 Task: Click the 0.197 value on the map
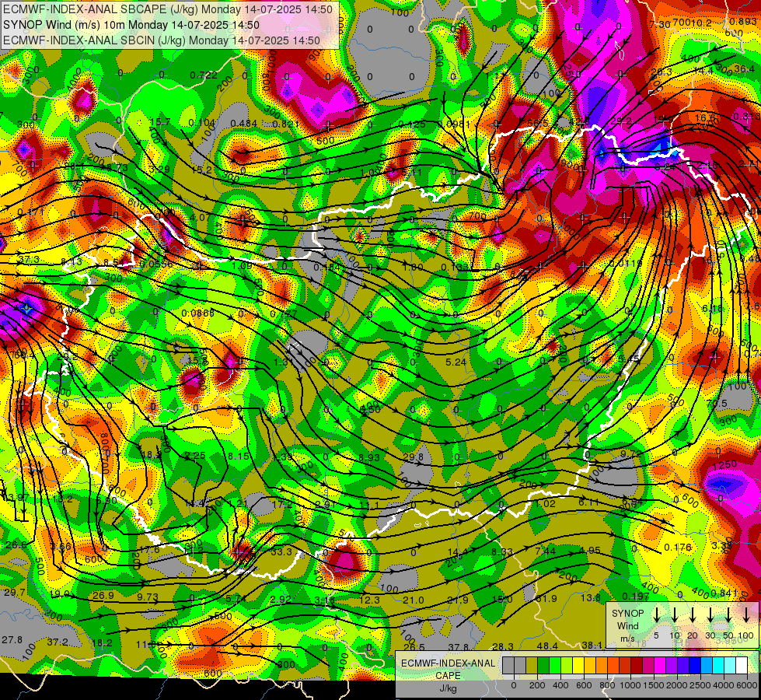636,597
